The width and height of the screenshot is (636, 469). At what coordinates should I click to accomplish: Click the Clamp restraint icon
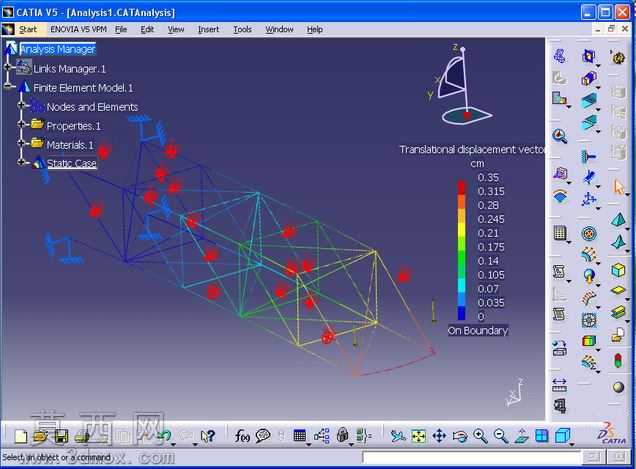click(x=589, y=155)
